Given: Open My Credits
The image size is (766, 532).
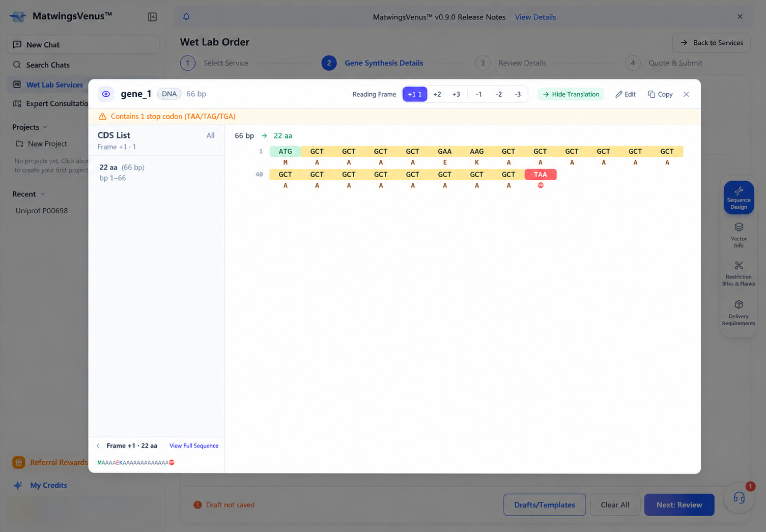Looking at the screenshot, I should tap(41, 485).
